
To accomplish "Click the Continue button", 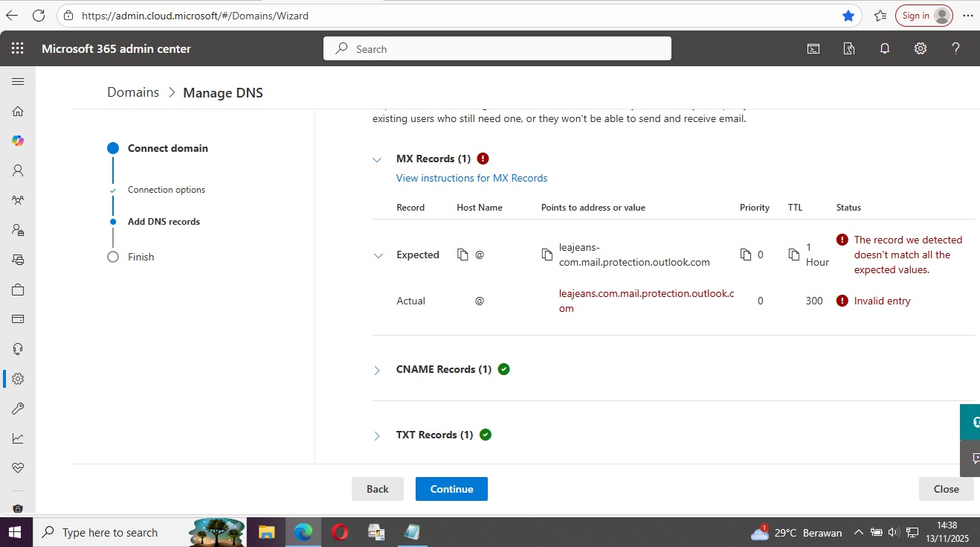I will (x=451, y=489).
